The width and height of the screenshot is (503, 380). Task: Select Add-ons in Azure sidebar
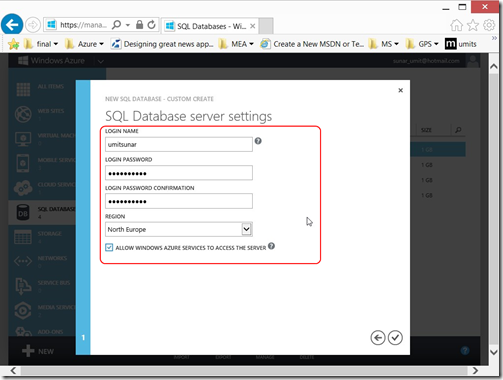coord(42,331)
